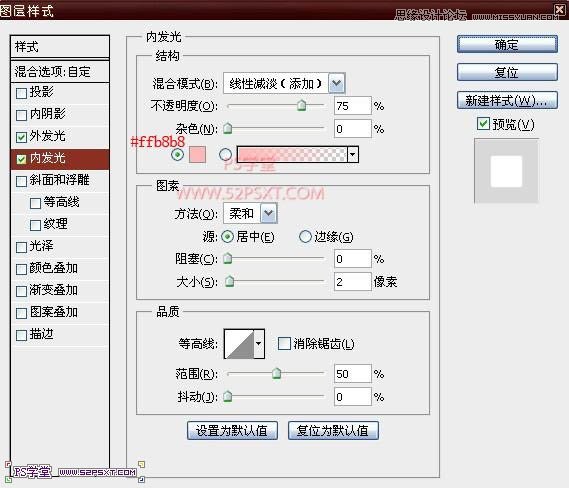Uncheck the 内发光 inner glow checkbox
This screenshot has height=488, width=569.
[x=21, y=159]
